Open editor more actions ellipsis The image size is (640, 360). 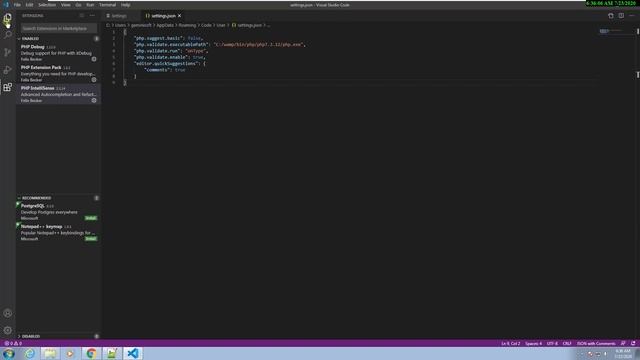(632, 16)
